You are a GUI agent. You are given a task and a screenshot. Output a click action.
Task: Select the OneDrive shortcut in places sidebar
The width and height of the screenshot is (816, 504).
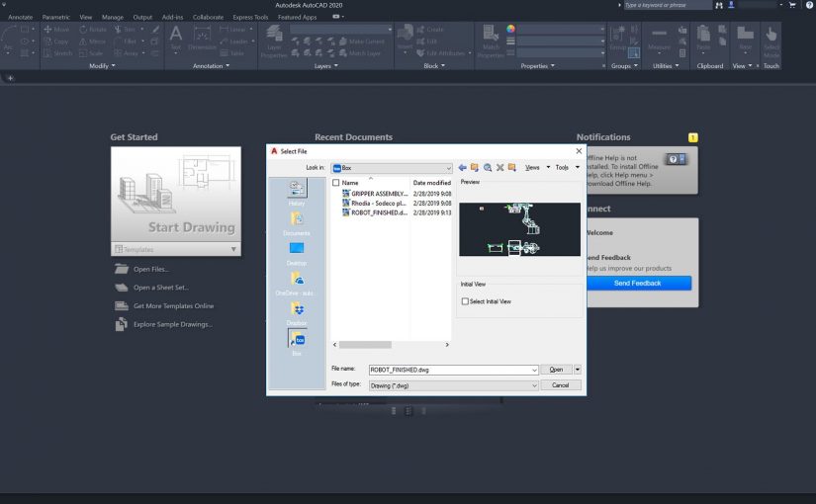297,284
